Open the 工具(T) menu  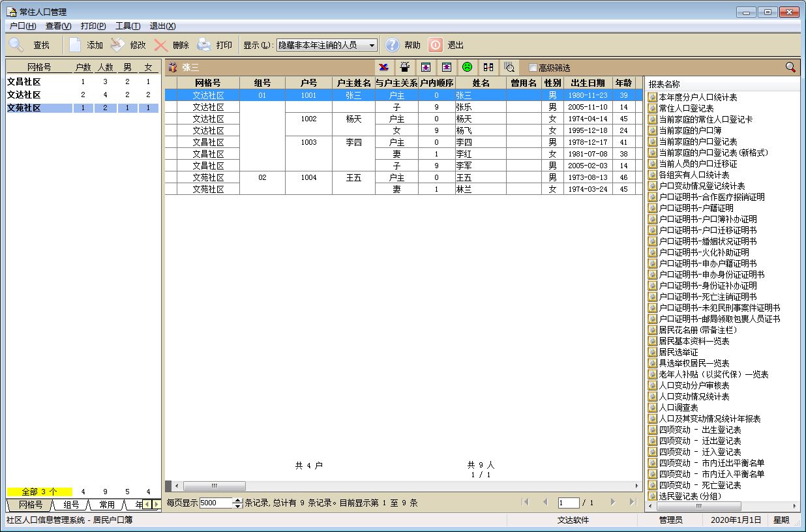pos(127,26)
